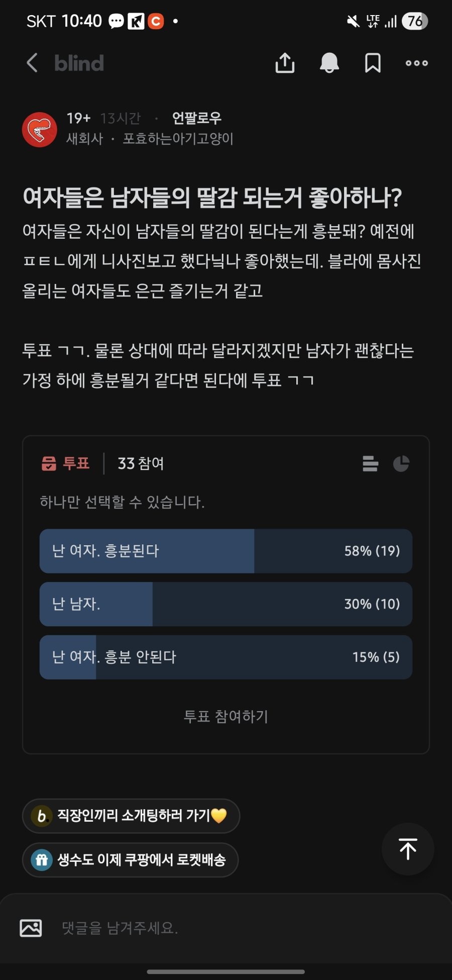This screenshot has width=452, height=980.
Task: Tap the battery indicator in status bar
Action: coord(414,21)
